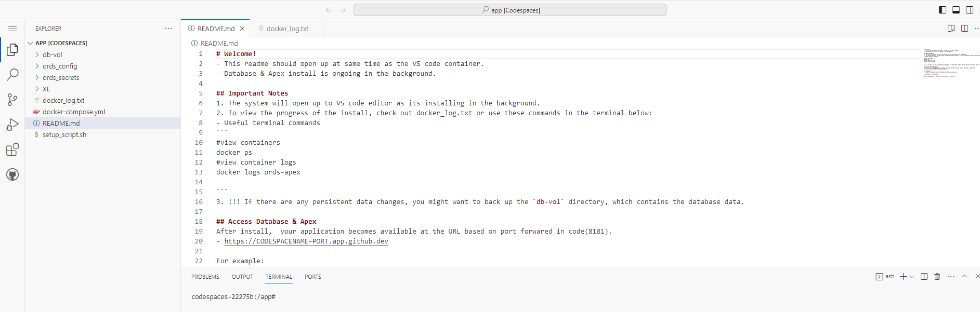This screenshot has width=980, height=312.
Task: Switch to the PROBLEMS panel tab
Action: (x=205, y=277)
